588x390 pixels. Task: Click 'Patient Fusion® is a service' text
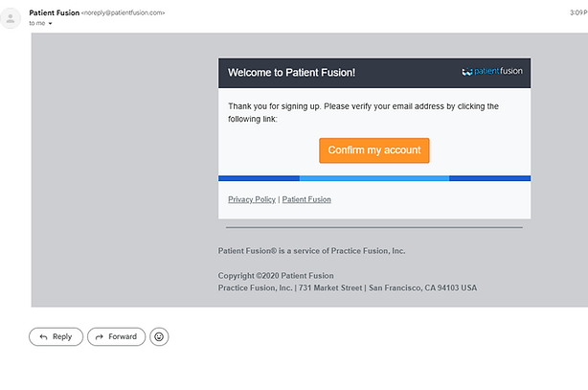(311, 251)
